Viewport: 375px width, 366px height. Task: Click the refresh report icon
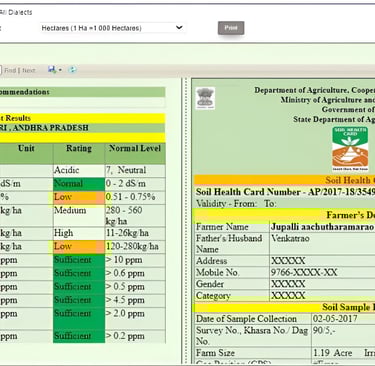pyautogui.click(x=72, y=70)
